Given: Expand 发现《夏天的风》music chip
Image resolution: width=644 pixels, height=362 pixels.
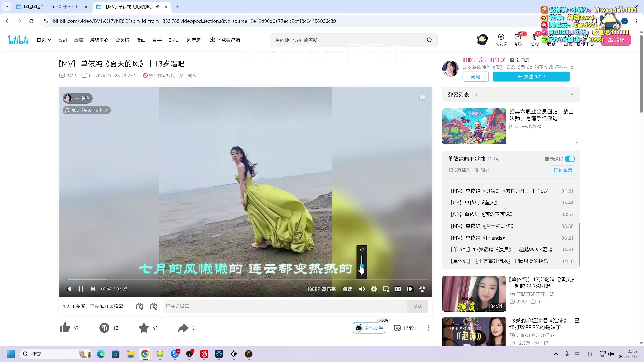Looking at the screenshot, I should (x=87, y=110).
